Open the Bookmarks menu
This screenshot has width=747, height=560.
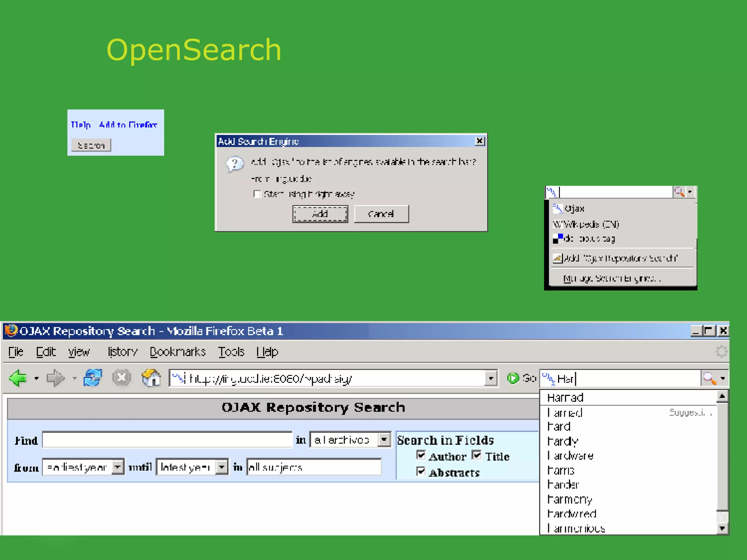[178, 351]
